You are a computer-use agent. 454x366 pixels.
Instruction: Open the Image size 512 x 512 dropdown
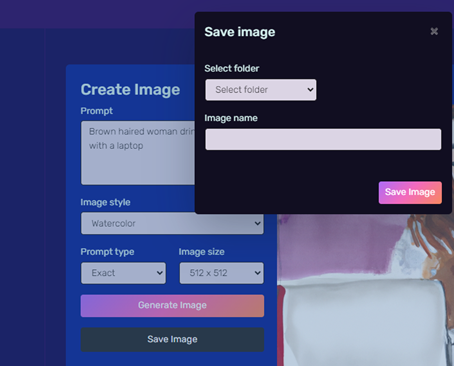[x=221, y=273]
